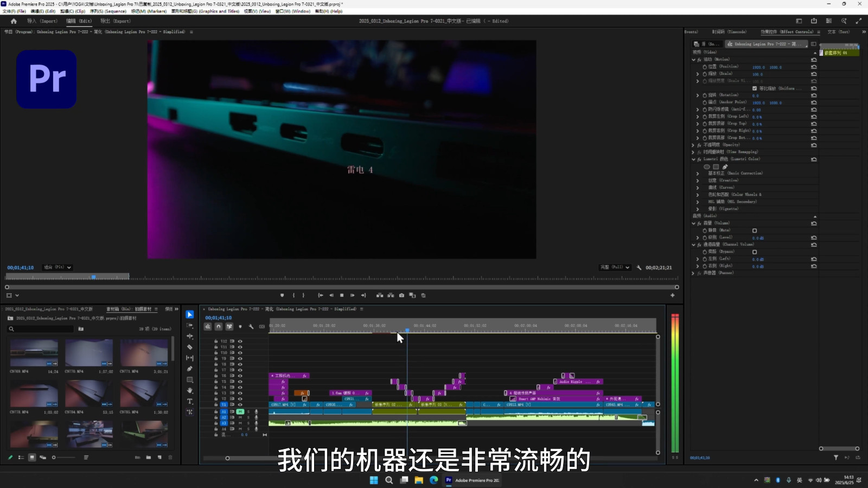The height and width of the screenshot is (488, 868).
Task: Open the Window menu
Action: coord(293,11)
